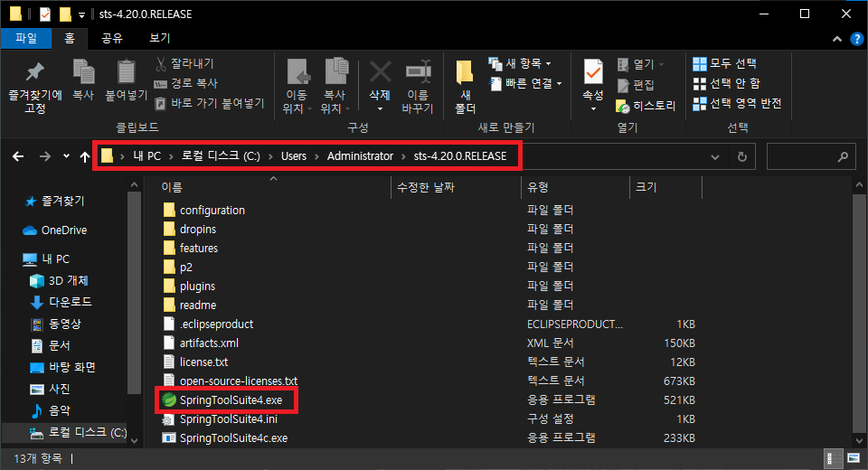The width and height of the screenshot is (868, 470).
Task: Open Downloads (다운로드) in sidebar
Action: 61,302
